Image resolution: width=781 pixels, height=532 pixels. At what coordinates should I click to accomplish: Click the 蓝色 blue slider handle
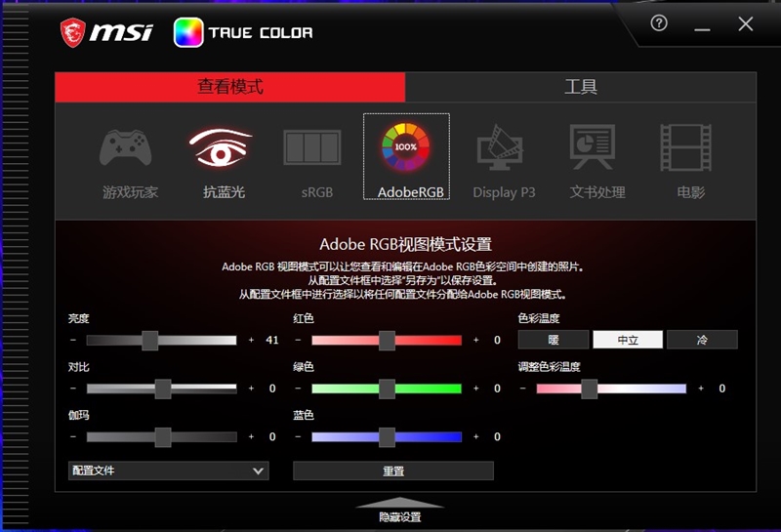point(387,437)
